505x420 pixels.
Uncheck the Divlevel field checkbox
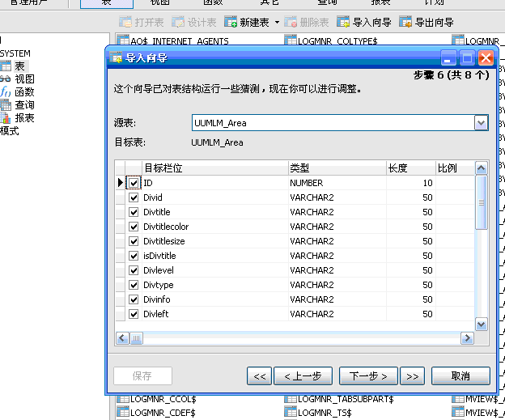pyautogui.click(x=134, y=270)
